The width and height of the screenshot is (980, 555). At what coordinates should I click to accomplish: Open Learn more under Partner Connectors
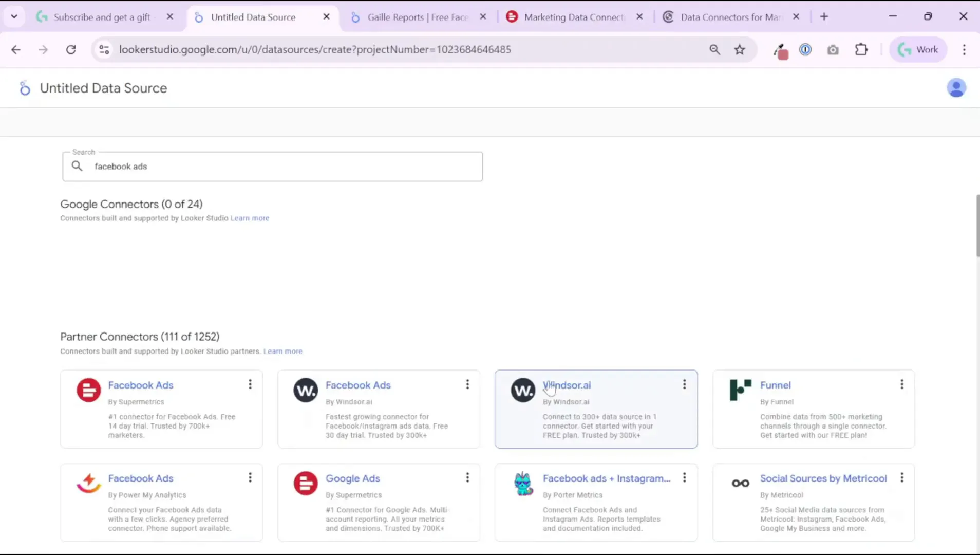[282, 351]
